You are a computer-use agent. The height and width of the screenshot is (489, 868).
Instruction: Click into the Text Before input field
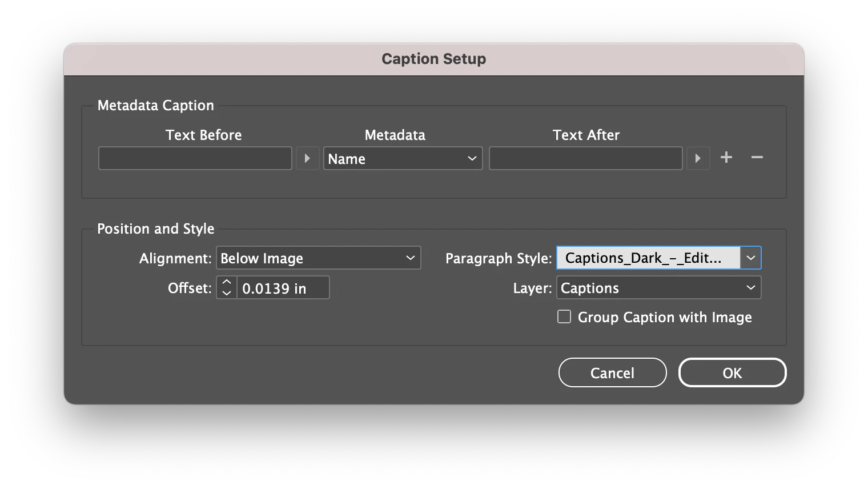tap(195, 158)
